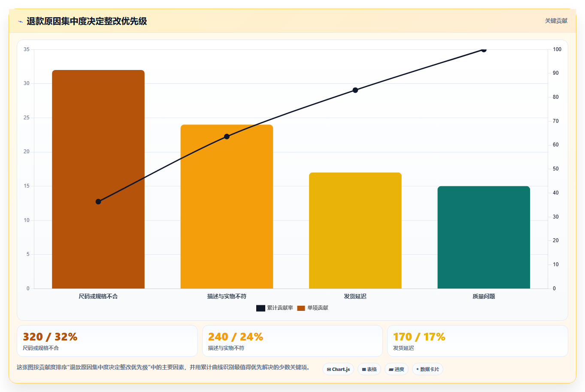
Task: Click the lightning icon beside the chart title
Action: [x=20, y=21]
